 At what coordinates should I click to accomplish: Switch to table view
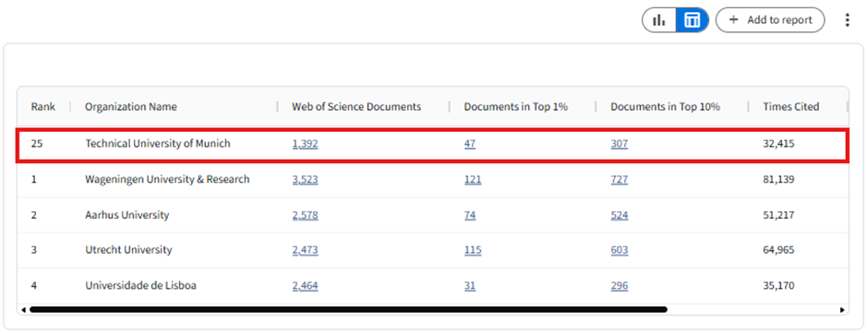point(692,20)
